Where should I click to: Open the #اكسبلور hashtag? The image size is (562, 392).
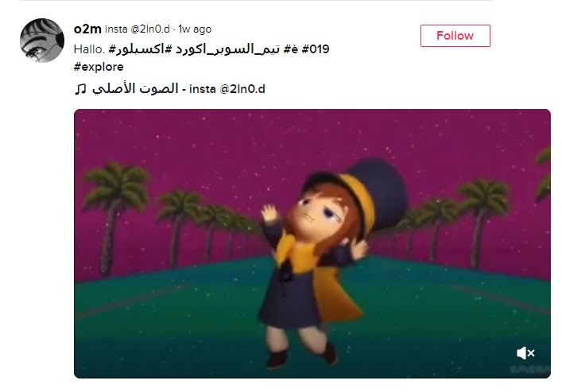click(140, 49)
